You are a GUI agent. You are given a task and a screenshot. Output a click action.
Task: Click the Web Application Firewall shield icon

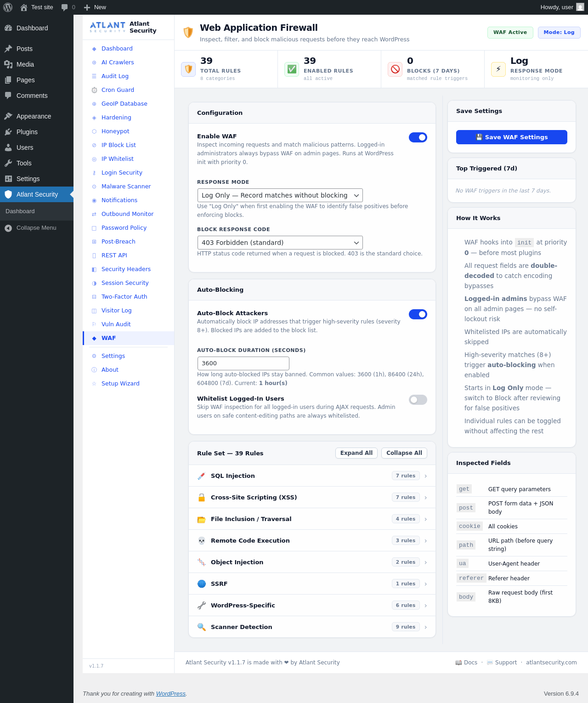188,32
